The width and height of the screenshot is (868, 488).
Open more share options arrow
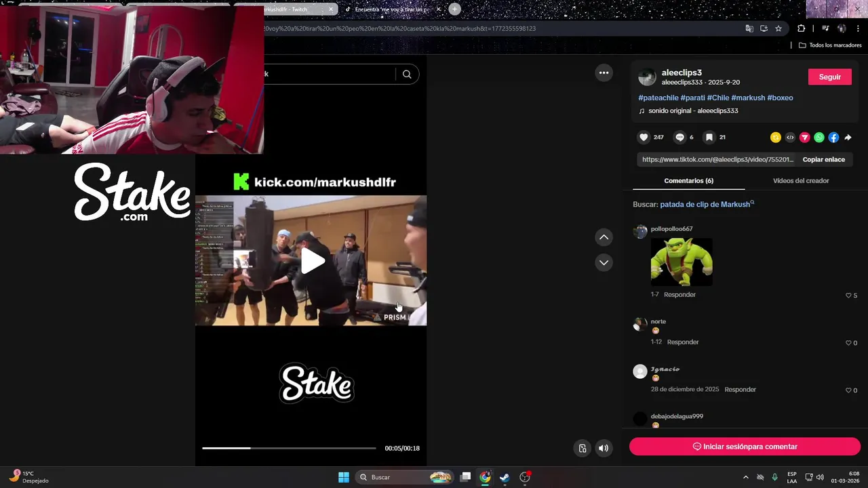point(848,138)
